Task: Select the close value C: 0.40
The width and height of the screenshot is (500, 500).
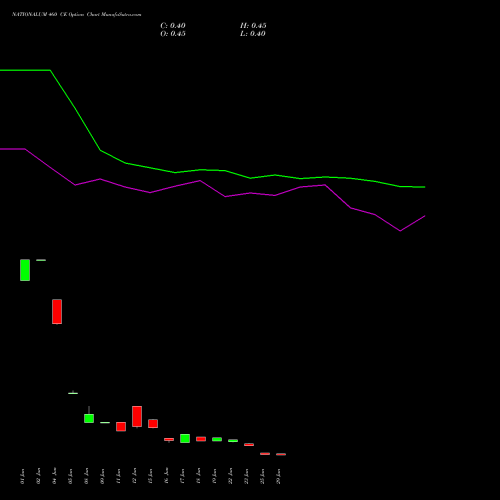Action: [173, 26]
